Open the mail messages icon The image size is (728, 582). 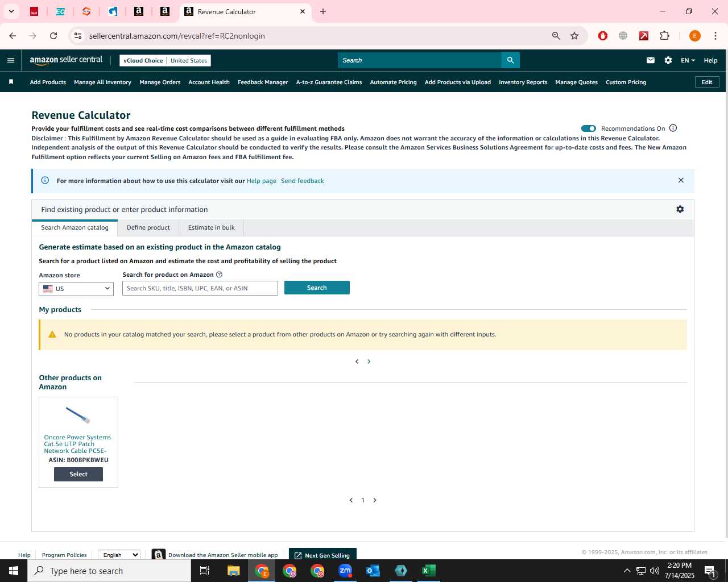[651, 60]
